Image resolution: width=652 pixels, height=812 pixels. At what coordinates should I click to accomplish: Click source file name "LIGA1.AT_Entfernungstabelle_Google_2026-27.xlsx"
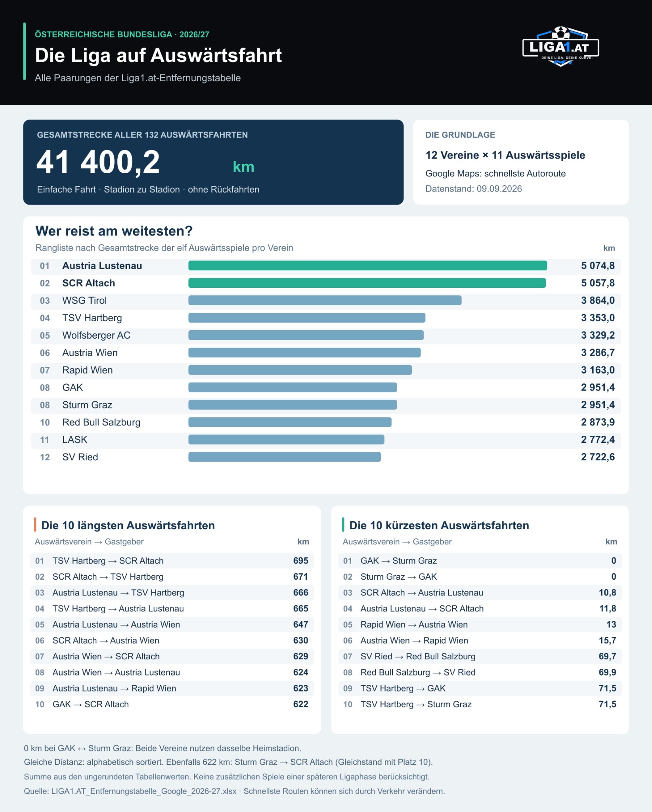(144, 791)
